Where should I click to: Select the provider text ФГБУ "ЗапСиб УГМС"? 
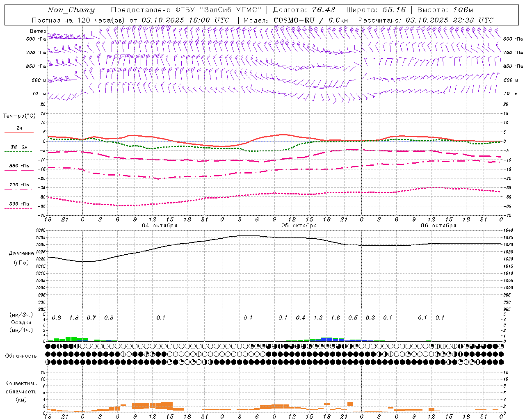219,10
